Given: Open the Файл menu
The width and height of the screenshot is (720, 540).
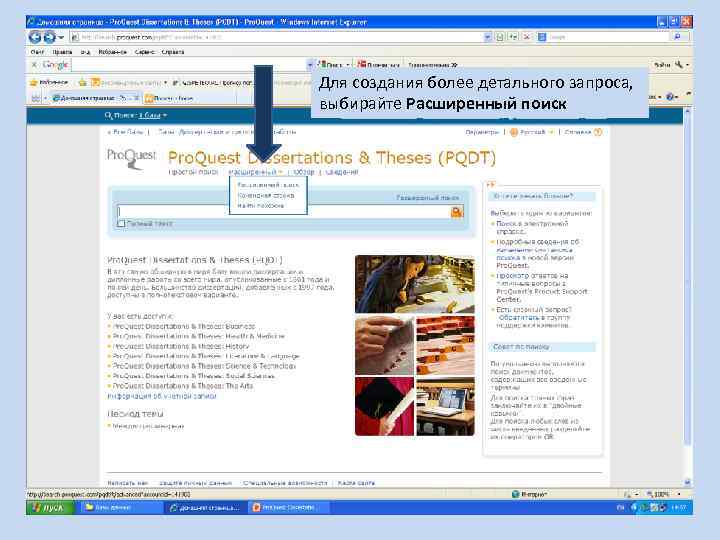Looking at the screenshot, I should point(37,52).
